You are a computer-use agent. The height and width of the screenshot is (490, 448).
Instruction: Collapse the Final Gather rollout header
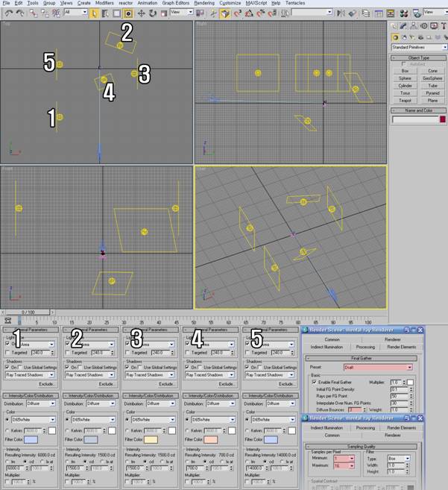361,358
